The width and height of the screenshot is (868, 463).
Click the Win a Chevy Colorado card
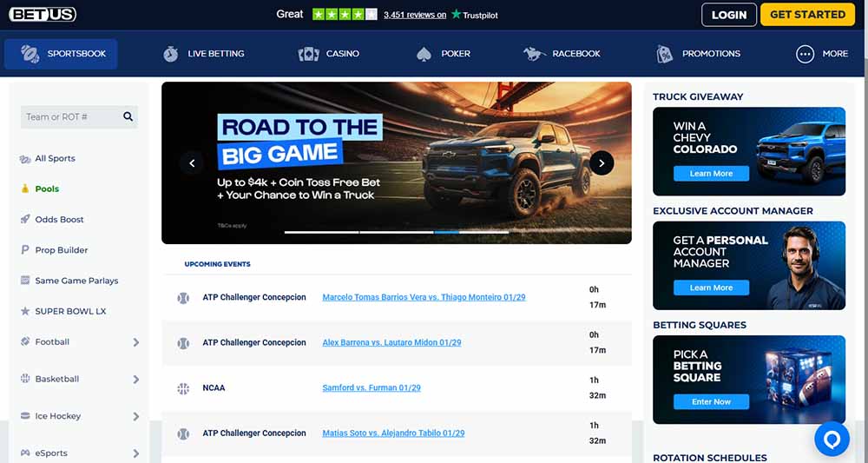749,151
